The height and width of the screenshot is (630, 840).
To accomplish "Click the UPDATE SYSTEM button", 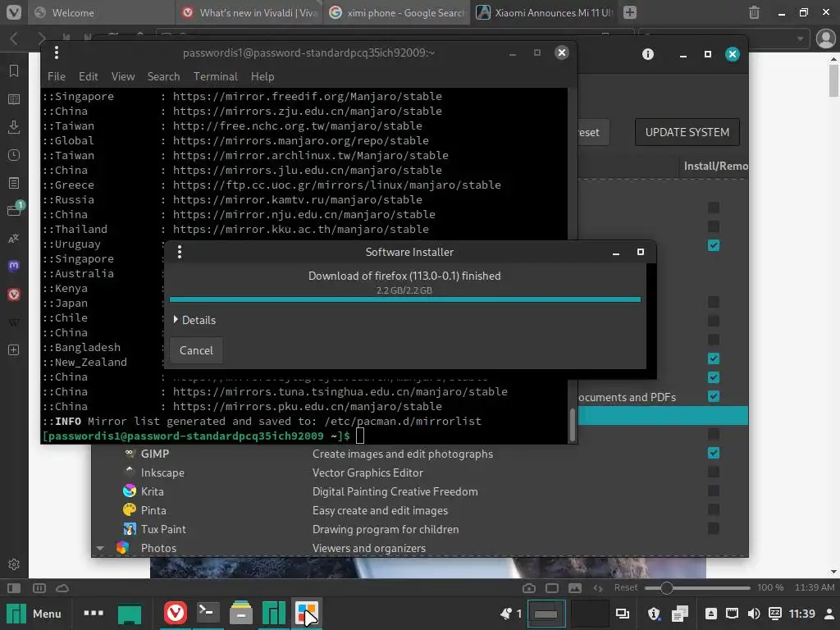I will point(687,132).
